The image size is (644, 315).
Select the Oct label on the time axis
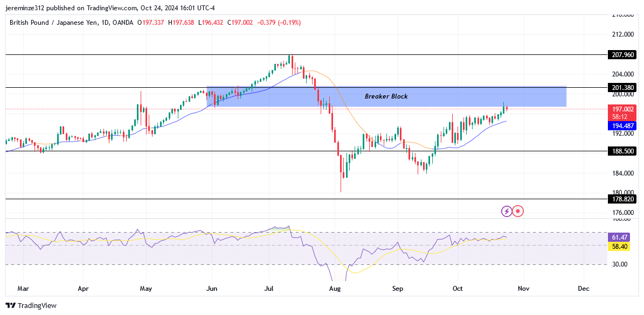[457, 289]
